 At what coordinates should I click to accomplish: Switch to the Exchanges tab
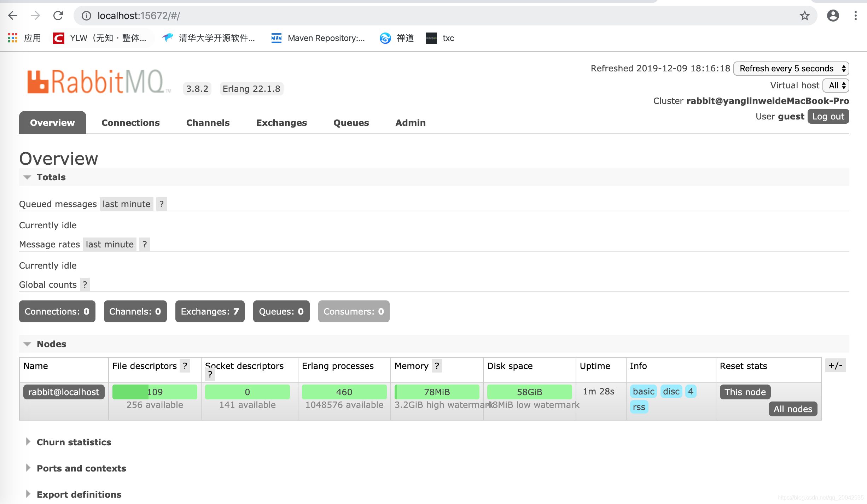pyautogui.click(x=281, y=123)
